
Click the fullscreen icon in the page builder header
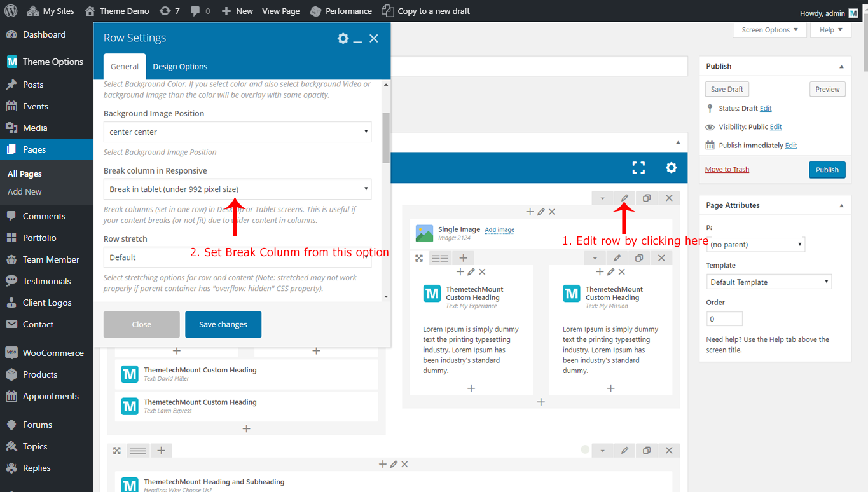click(638, 168)
